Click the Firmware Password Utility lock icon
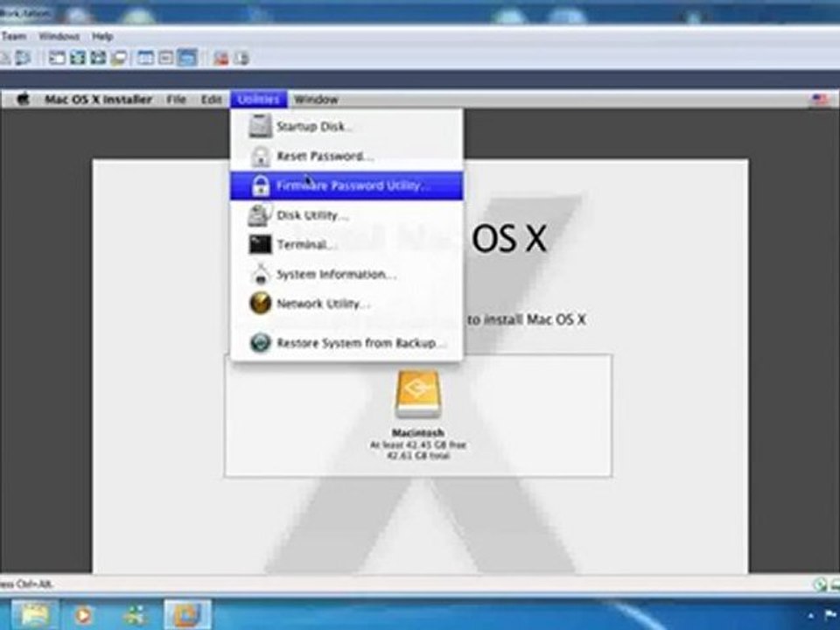Viewport: 840px width, 630px height. 261,185
